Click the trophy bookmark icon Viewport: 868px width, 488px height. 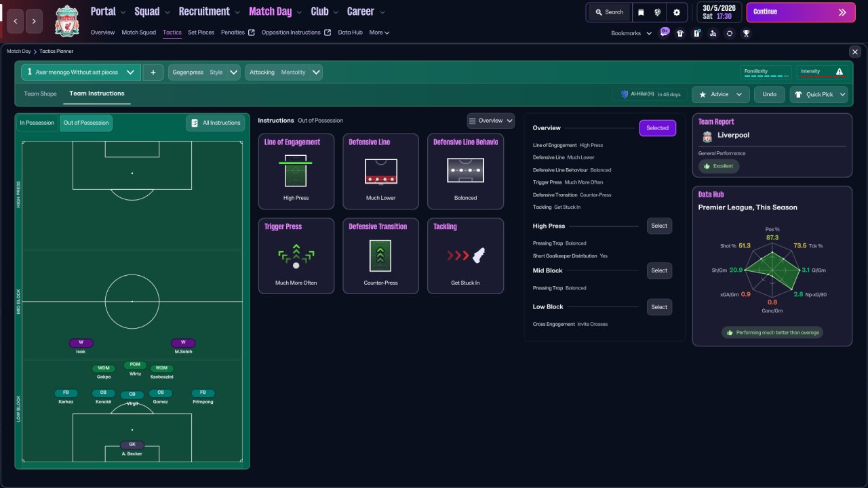coord(746,33)
